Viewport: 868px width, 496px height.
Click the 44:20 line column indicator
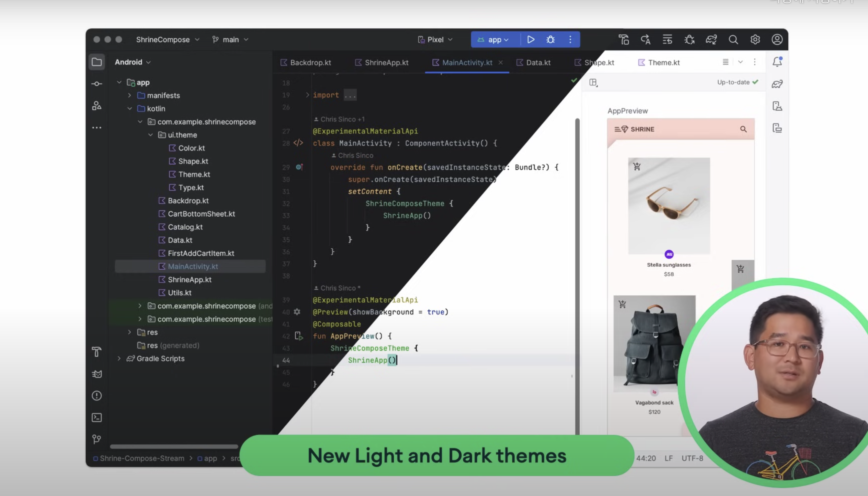646,458
